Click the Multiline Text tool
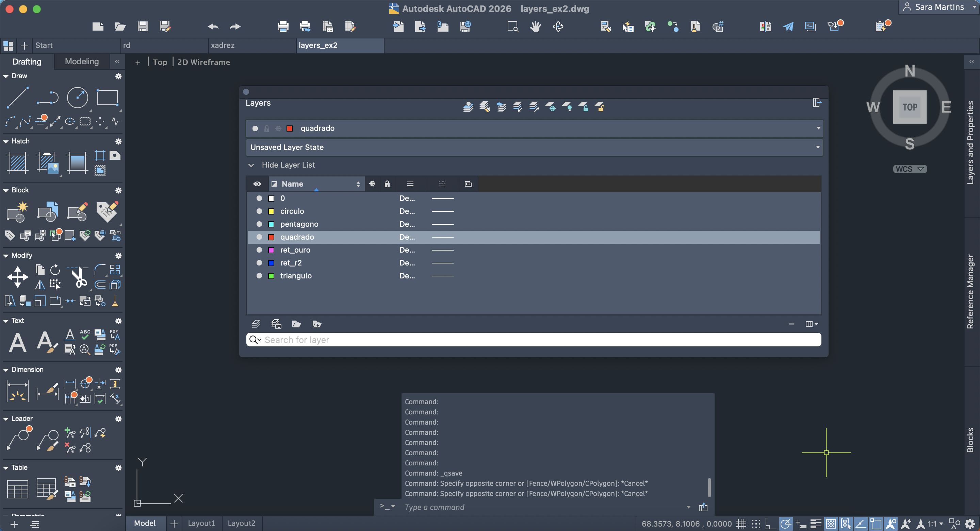The image size is (980, 531). pyautogui.click(x=17, y=342)
